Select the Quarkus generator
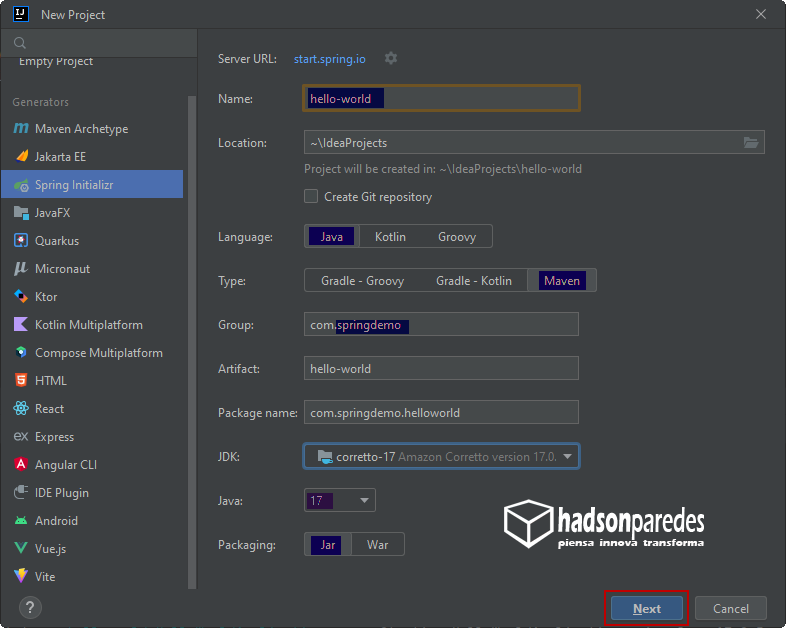Viewport: 786px width, 628px height. [92, 241]
